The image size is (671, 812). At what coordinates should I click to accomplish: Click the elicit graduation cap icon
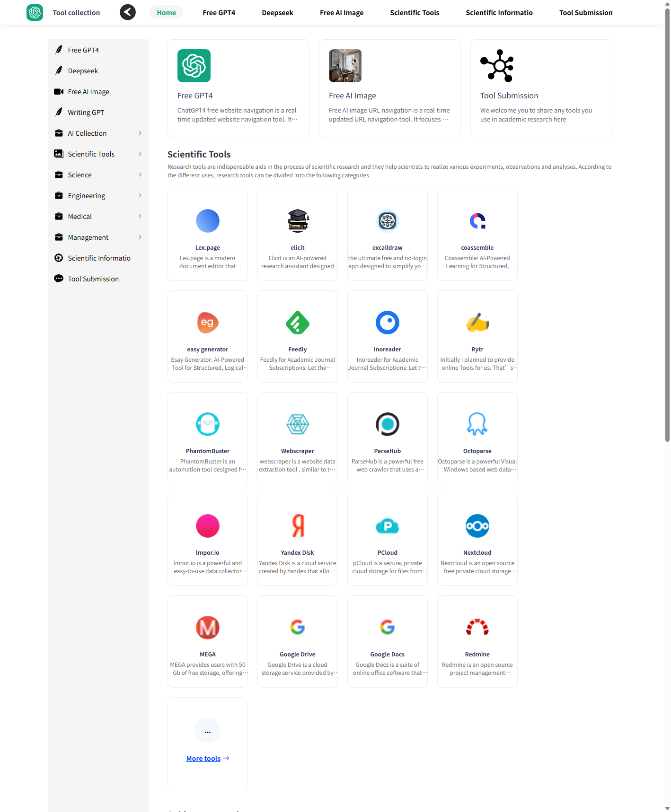coord(297,221)
